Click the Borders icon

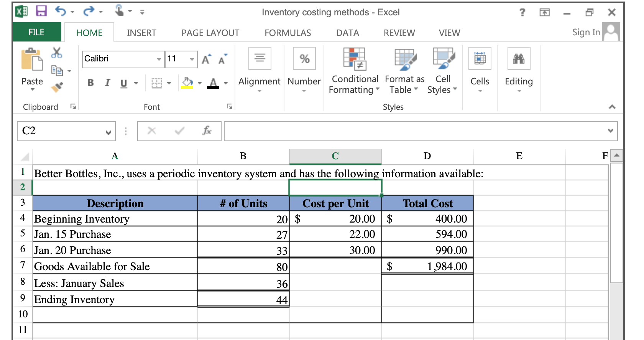click(x=156, y=83)
